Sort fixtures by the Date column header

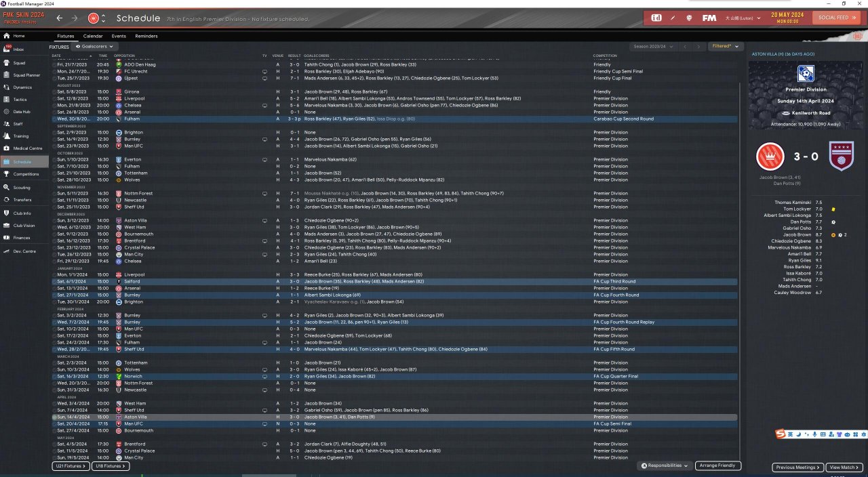(x=56, y=56)
